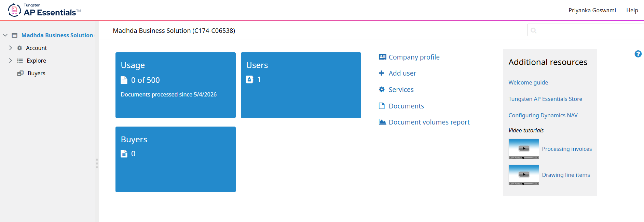The width and height of the screenshot is (644, 222).
Task: Select Madhda Business Solution in sidebar
Action: point(58,35)
